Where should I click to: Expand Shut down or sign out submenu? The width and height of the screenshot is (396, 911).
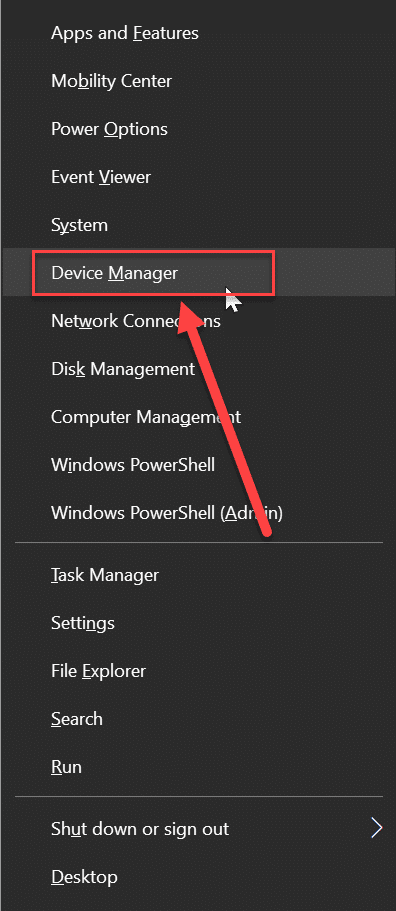[198, 828]
